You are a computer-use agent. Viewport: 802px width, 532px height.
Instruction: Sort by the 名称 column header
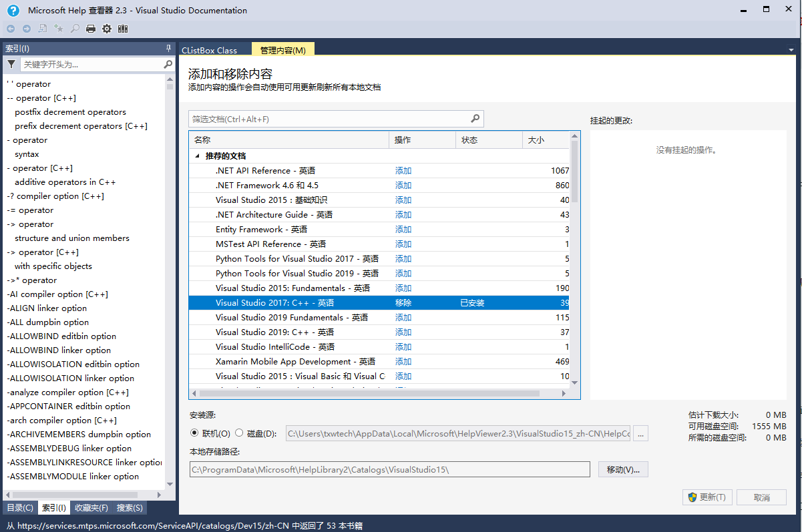point(289,140)
